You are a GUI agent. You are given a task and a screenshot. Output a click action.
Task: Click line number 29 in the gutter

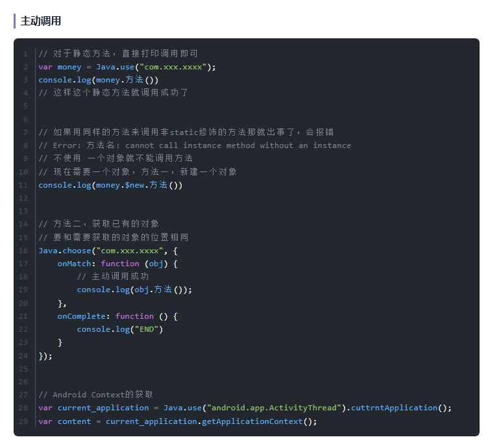(23, 421)
